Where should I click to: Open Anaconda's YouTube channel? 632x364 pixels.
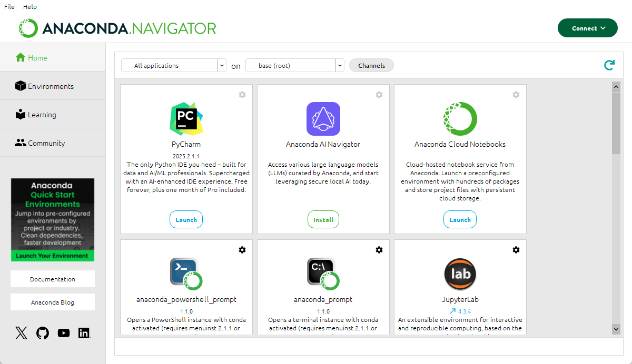click(64, 333)
